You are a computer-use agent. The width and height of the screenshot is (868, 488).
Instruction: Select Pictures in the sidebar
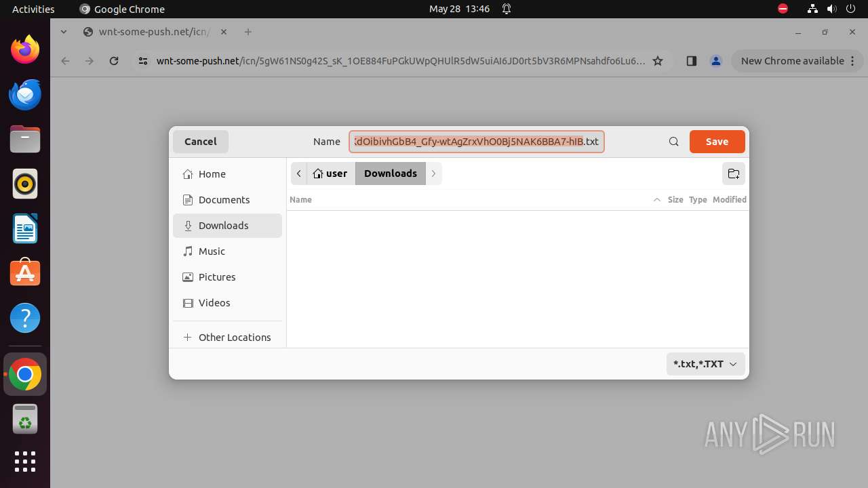(x=227, y=277)
